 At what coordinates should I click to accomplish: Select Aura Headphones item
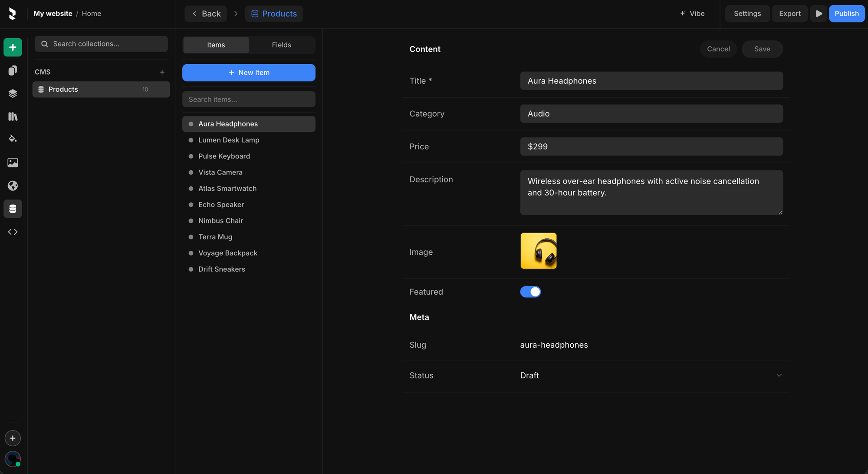[x=249, y=124]
